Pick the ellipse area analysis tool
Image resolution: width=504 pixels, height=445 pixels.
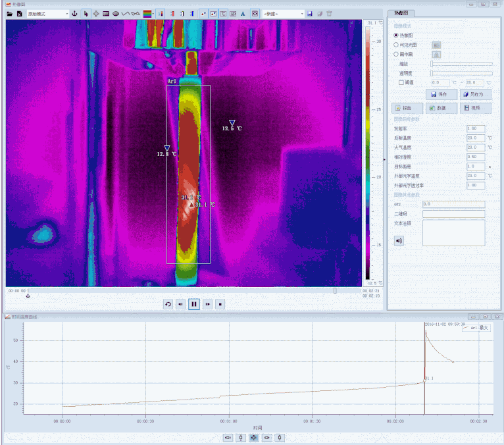[116, 14]
